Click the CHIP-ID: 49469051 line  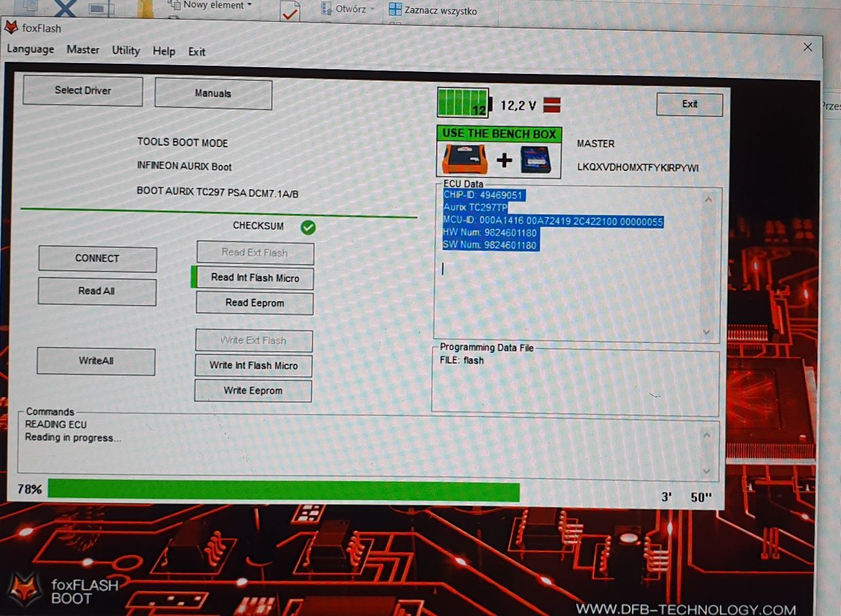[483, 195]
